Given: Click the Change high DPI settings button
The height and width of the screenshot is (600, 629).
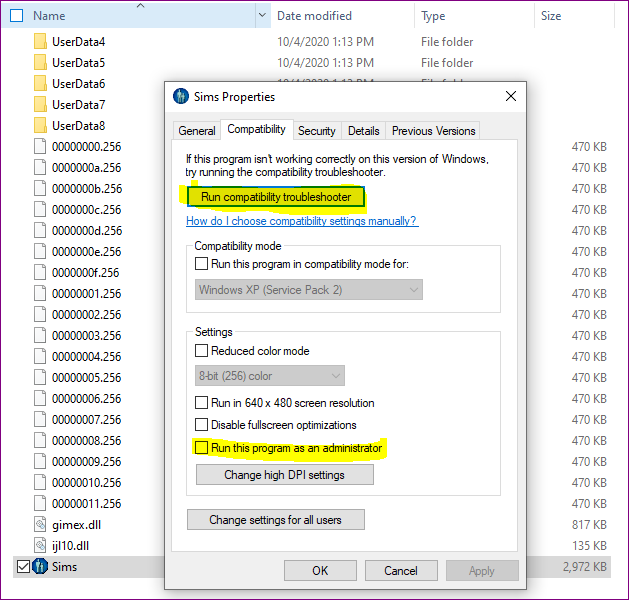Looking at the screenshot, I should (284, 475).
